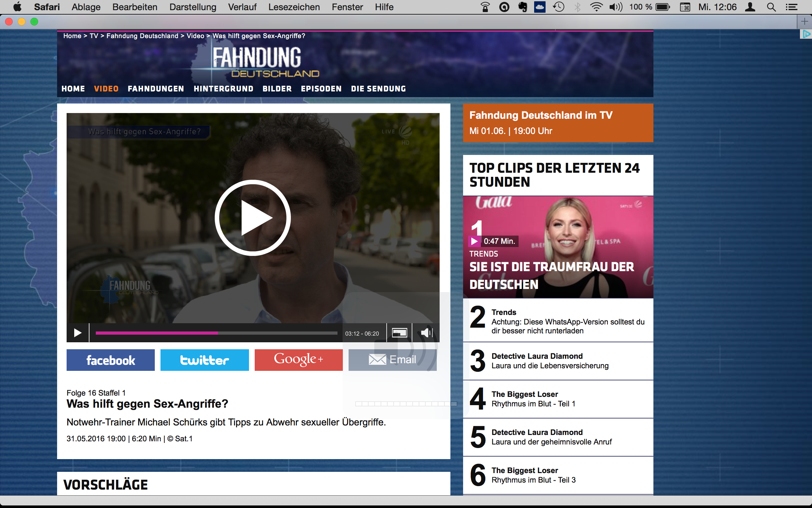Open the VIDEO nav tab

(x=106, y=89)
